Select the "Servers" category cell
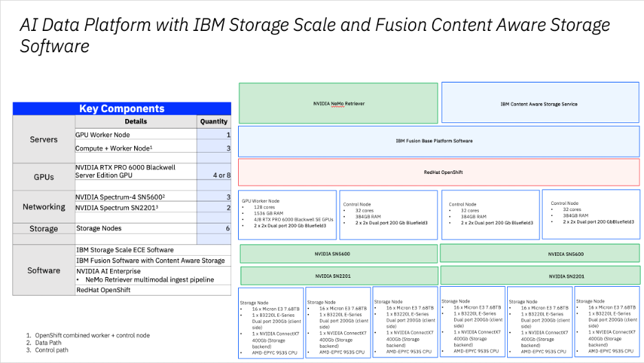 (43, 140)
